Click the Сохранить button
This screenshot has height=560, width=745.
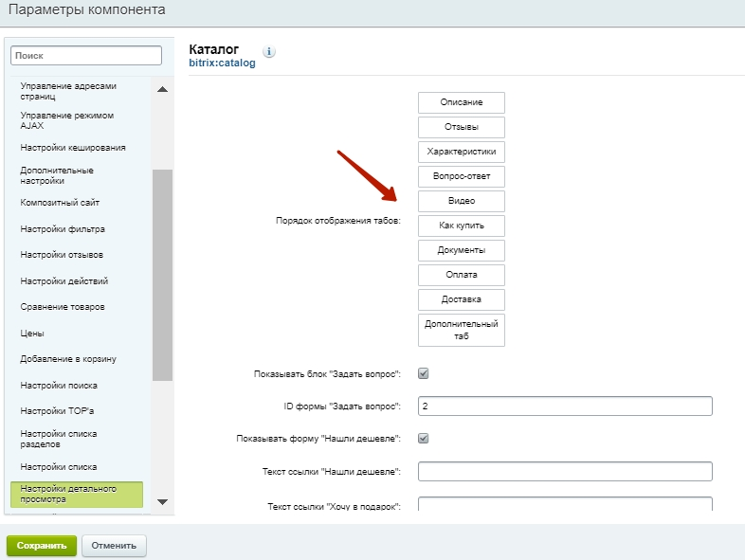pos(42,545)
